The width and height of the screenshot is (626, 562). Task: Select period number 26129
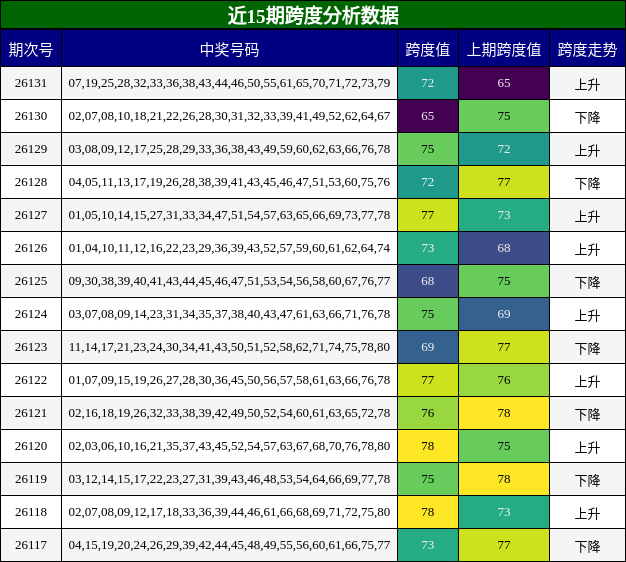31,149
